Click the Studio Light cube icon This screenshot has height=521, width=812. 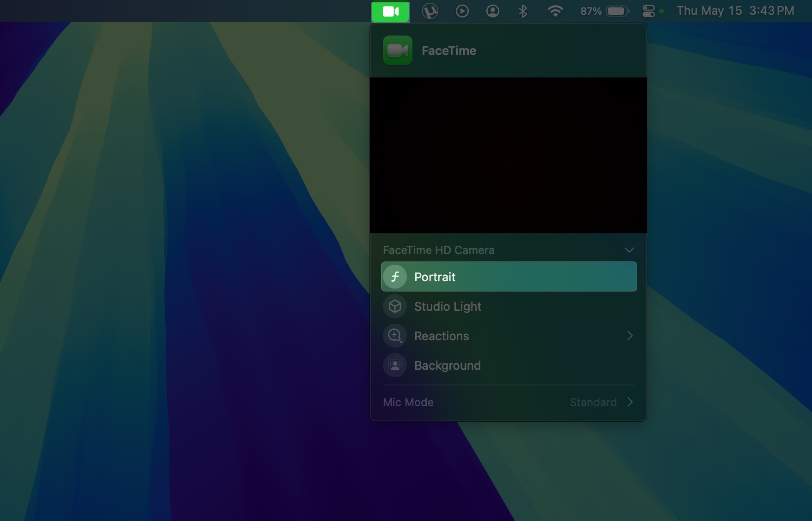pyautogui.click(x=395, y=306)
